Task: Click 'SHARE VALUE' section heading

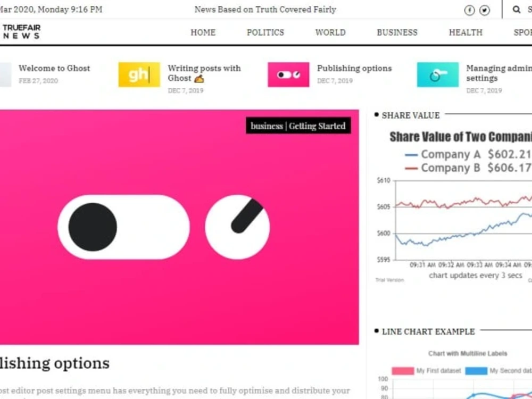Action: [x=411, y=115]
